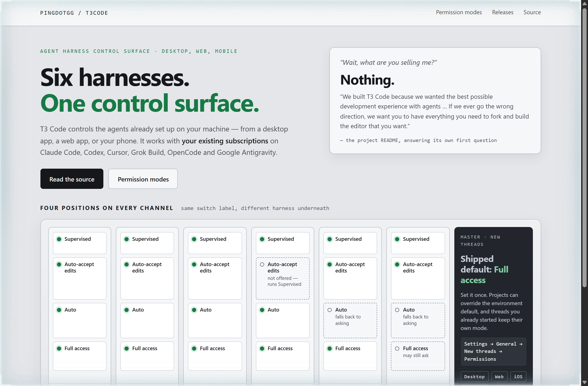Click the Settings → General → New threads path
Viewport: 588px width, 386px height.
tap(493, 351)
